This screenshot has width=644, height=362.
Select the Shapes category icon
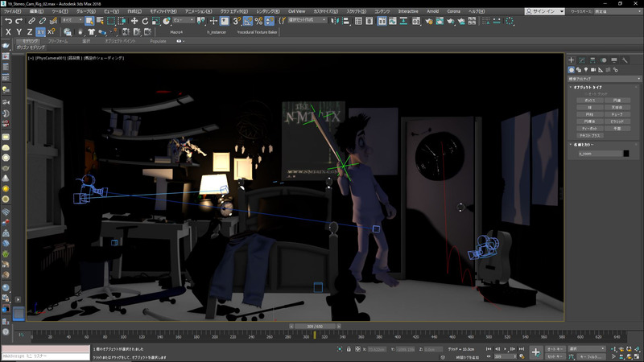click(x=580, y=70)
